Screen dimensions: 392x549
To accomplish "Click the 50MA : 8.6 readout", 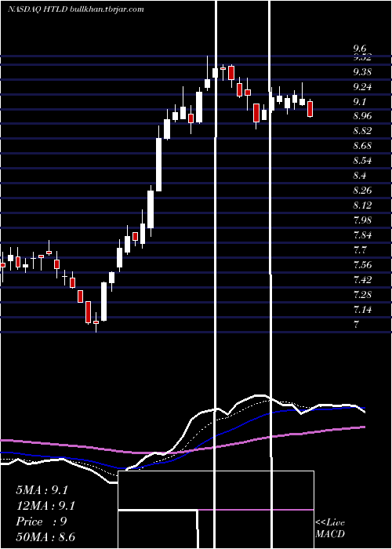I will (45, 536).
